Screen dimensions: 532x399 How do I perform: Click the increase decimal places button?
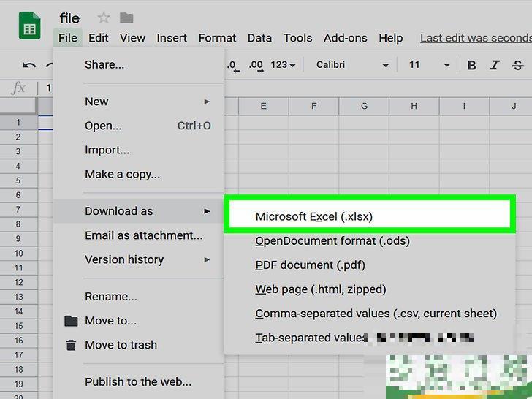[256, 66]
